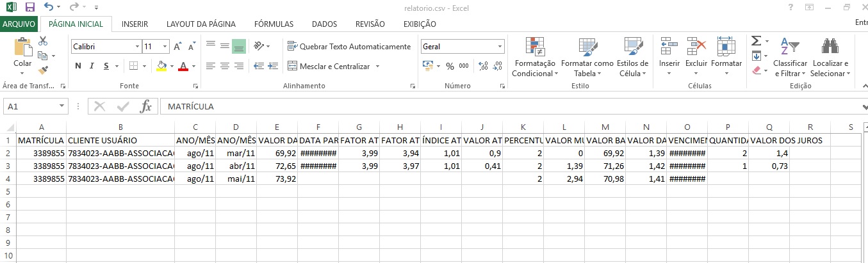The image size is (868, 263).
Task: Apply the yellow fill color bucket
Action: (x=161, y=66)
